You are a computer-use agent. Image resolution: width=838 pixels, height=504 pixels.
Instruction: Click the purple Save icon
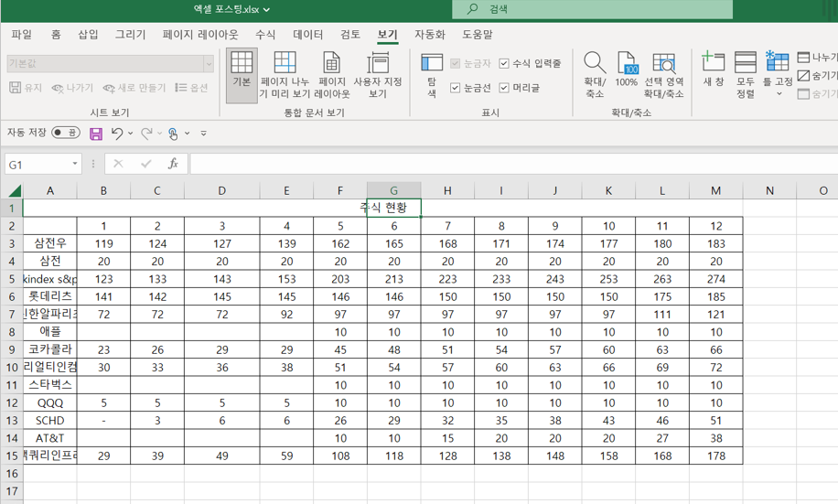coord(96,134)
